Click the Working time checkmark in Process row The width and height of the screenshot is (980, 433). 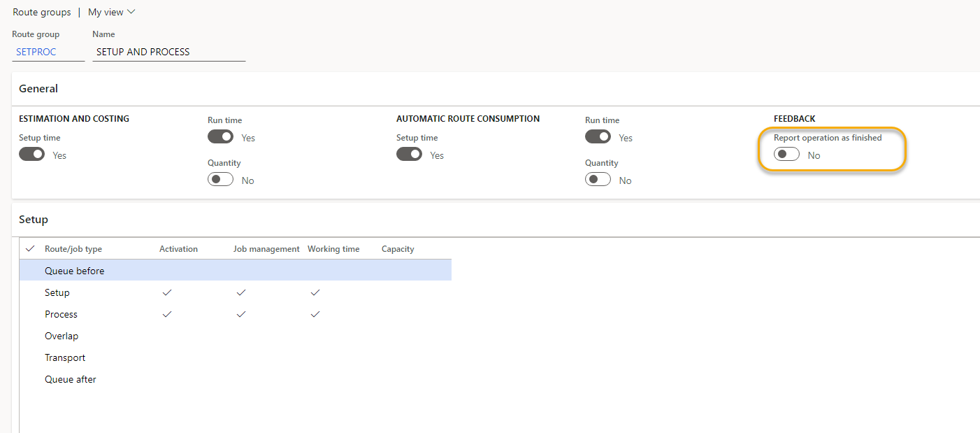pos(315,314)
